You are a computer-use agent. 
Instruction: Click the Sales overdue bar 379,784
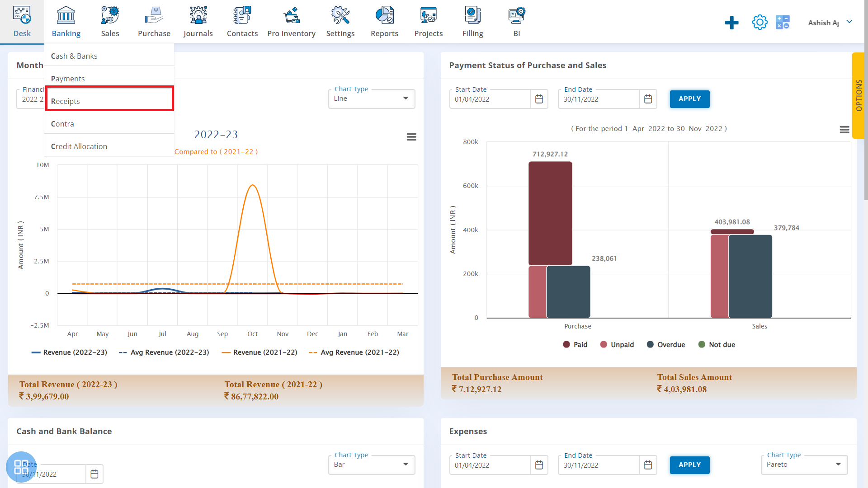(750, 277)
